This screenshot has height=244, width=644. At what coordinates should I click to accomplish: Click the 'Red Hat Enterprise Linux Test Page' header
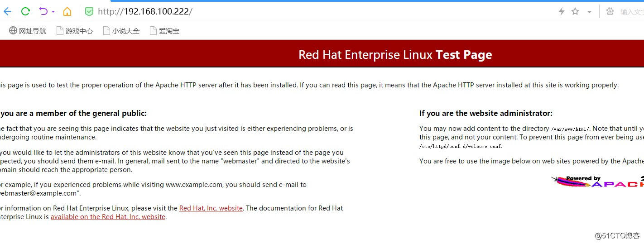(x=395, y=55)
